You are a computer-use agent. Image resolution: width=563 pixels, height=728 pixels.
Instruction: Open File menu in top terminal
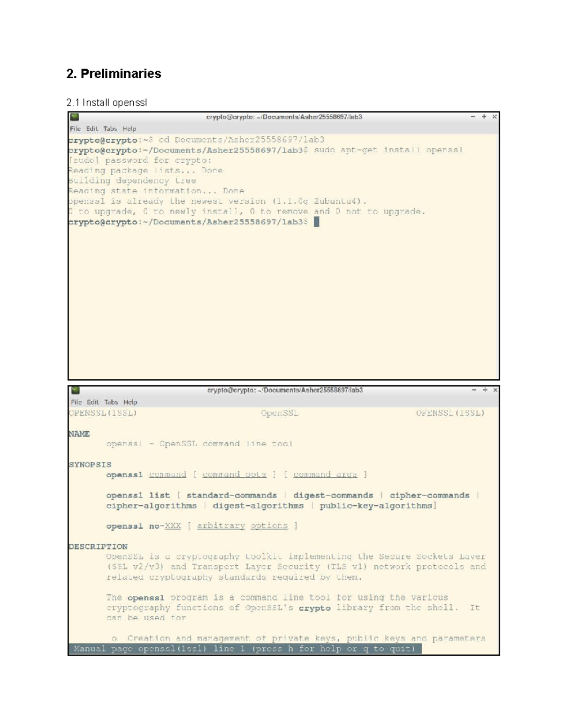pos(76,129)
